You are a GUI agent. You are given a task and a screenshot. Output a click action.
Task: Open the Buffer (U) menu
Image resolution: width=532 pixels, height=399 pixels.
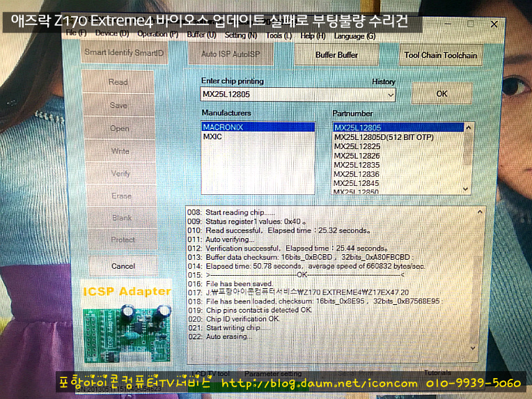(x=201, y=35)
